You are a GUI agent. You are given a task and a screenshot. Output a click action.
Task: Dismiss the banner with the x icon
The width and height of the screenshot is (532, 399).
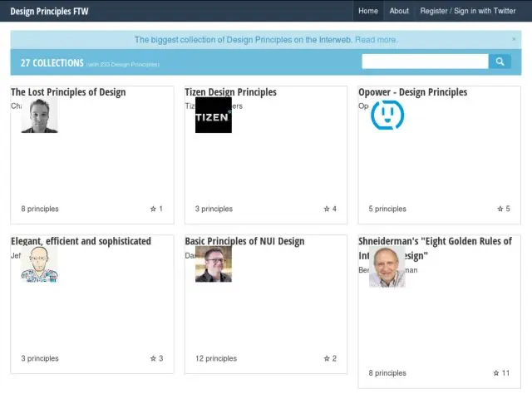tap(514, 39)
